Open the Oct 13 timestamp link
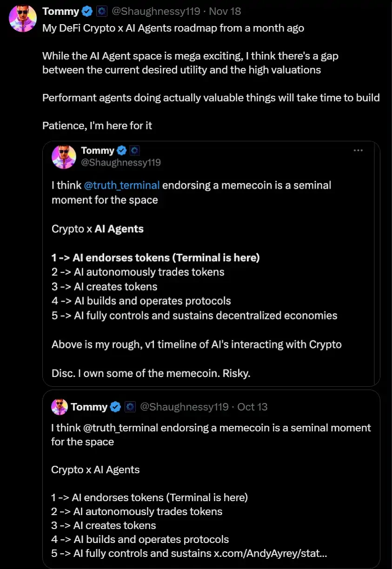The image size is (392, 569). tap(252, 407)
